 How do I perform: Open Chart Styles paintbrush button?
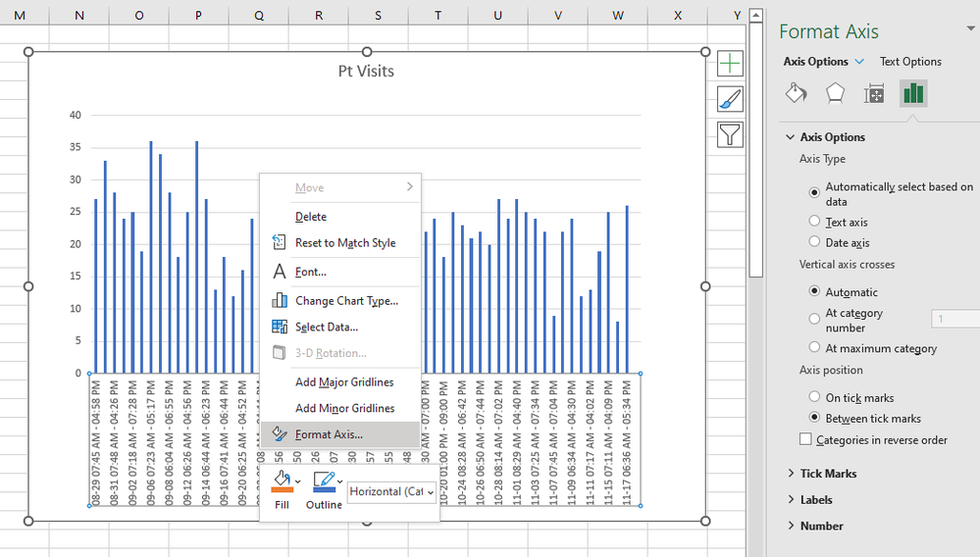730,99
